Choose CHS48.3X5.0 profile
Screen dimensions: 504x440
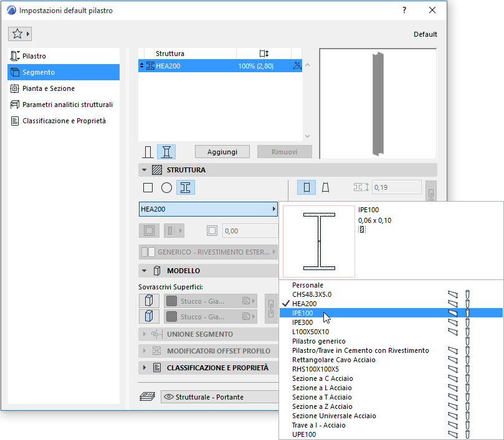pos(391,294)
